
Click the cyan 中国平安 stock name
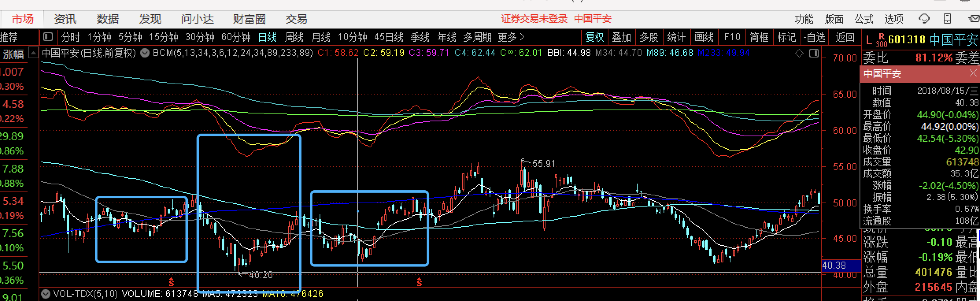tap(954, 39)
